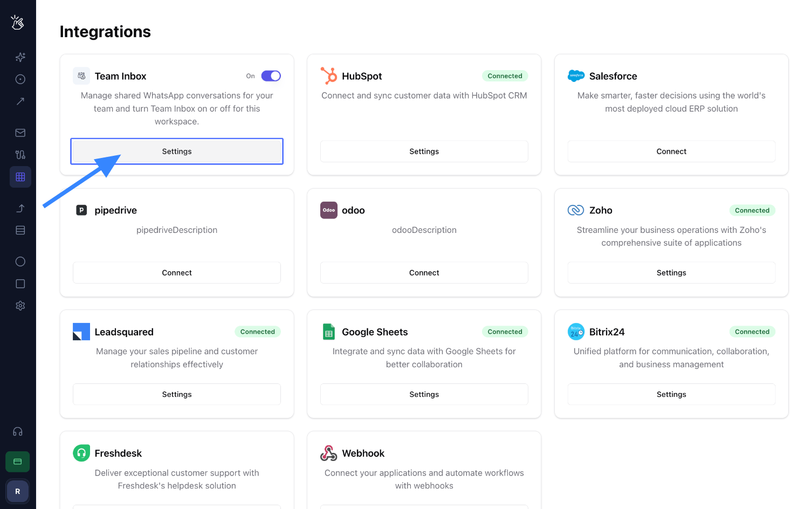Open HubSpot Settings

pos(424,152)
